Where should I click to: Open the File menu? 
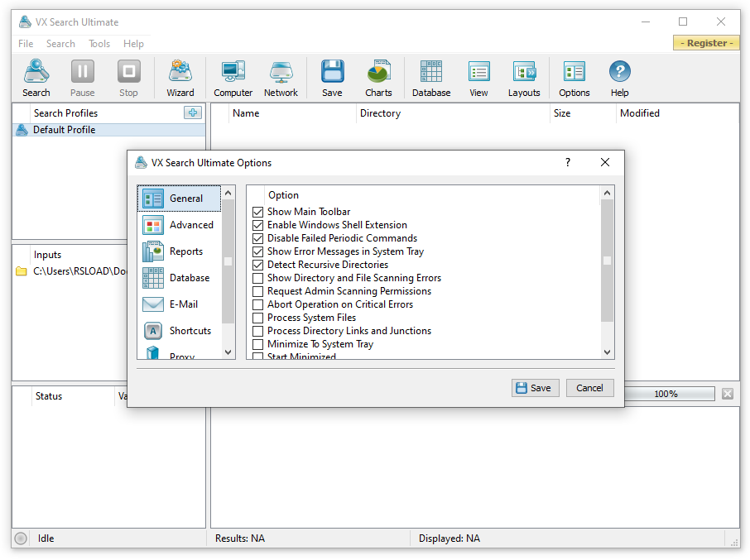26,44
